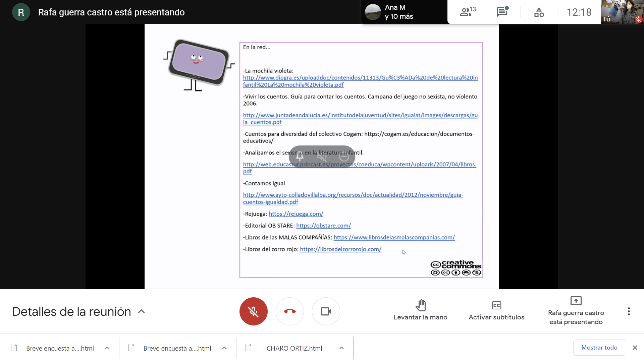
Task: Open the activities shapes icon
Action: [x=539, y=12]
